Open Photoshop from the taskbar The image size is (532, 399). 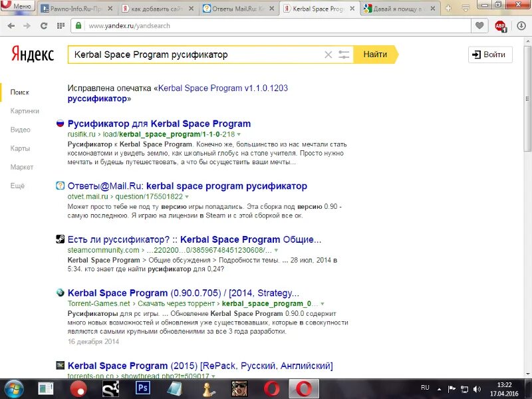click(142, 388)
